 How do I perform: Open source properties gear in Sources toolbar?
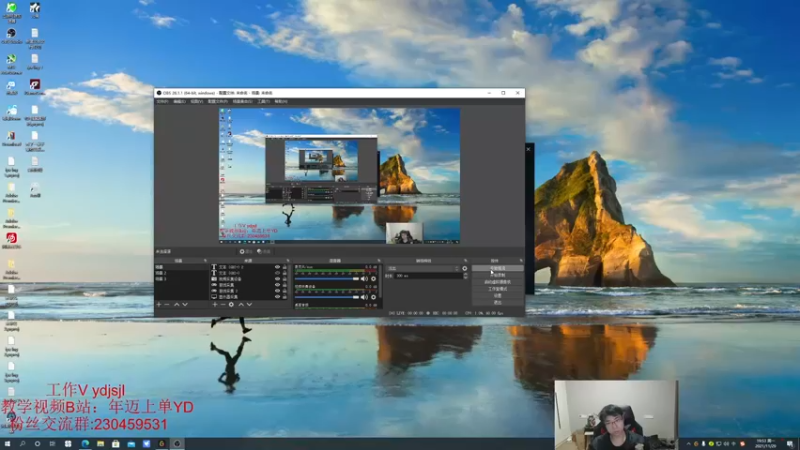(231, 305)
